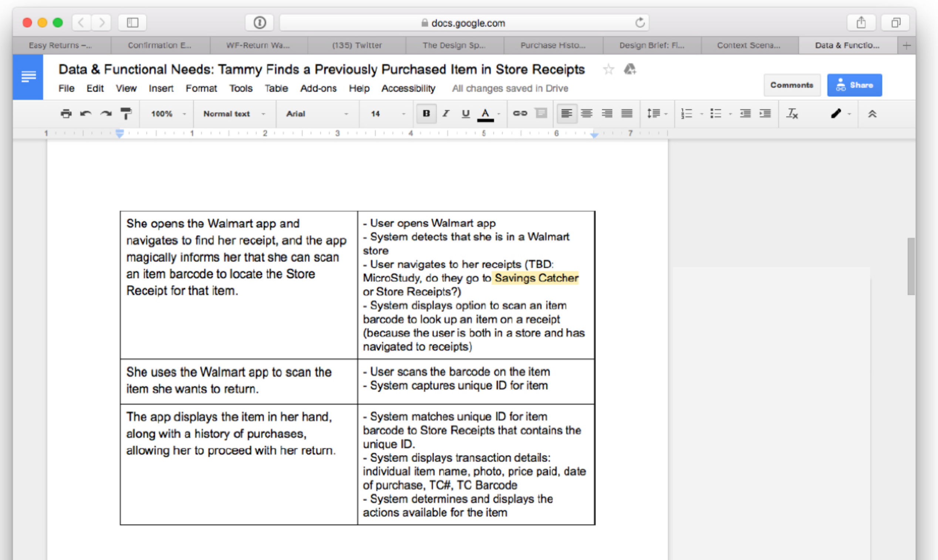Click the increase indent icon
This screenshot has height=560, width=938.
coord(765,114)
